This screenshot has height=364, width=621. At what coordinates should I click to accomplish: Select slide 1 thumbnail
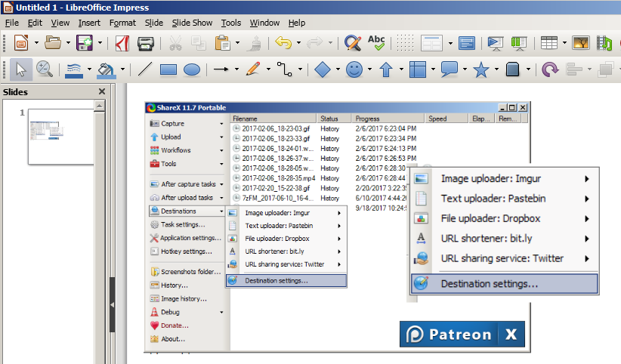tap(60, 137)
